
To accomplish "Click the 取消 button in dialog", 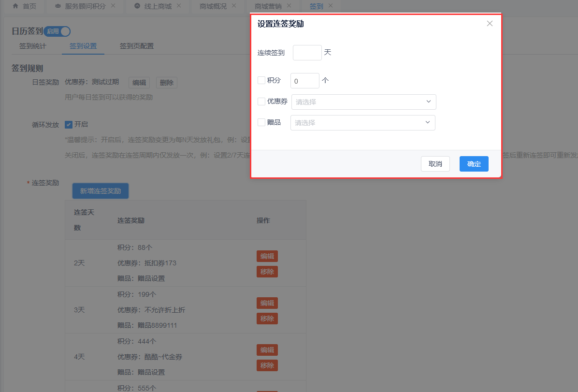I will [435, 164].
